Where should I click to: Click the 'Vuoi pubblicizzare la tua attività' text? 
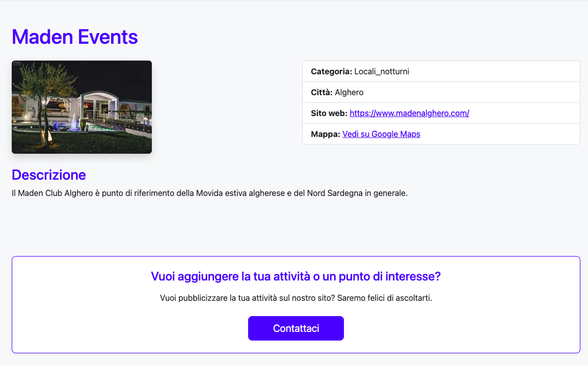click(296, 298)
